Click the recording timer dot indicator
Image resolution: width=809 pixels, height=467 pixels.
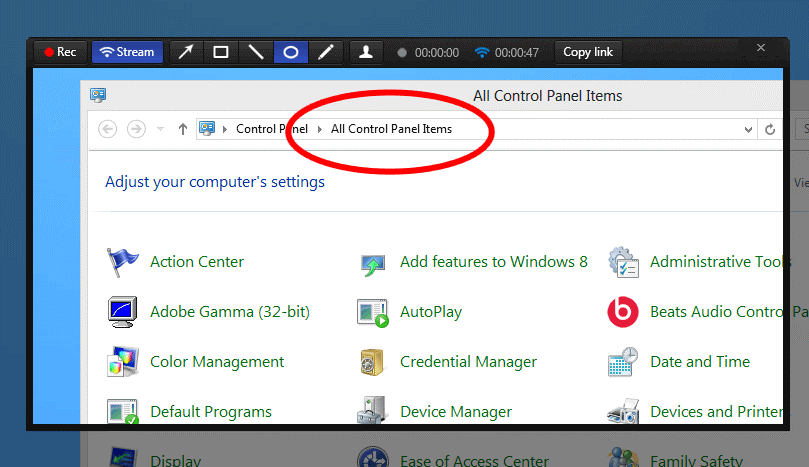[x=402, y=53]
